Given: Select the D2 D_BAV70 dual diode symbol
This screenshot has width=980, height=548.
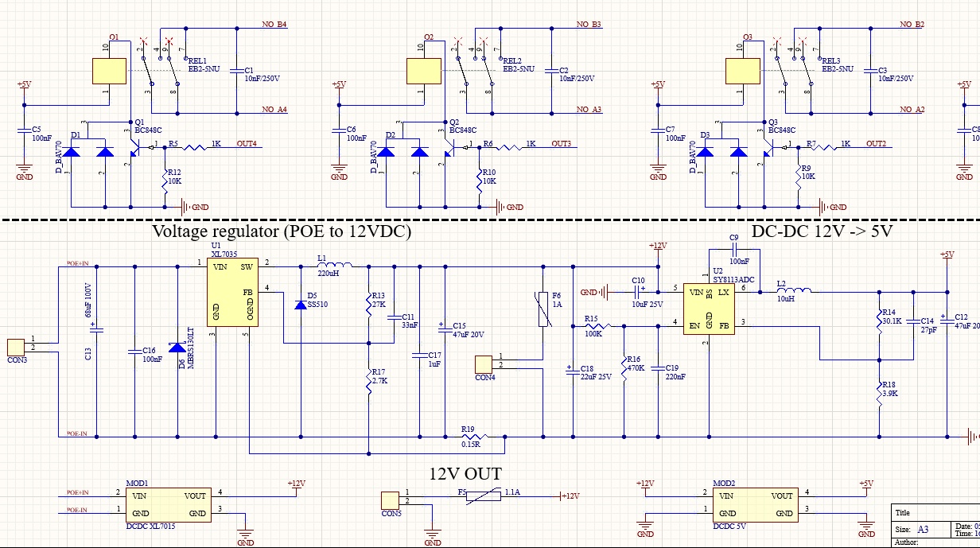Looking at the screenshot, I should pos(402,152).
